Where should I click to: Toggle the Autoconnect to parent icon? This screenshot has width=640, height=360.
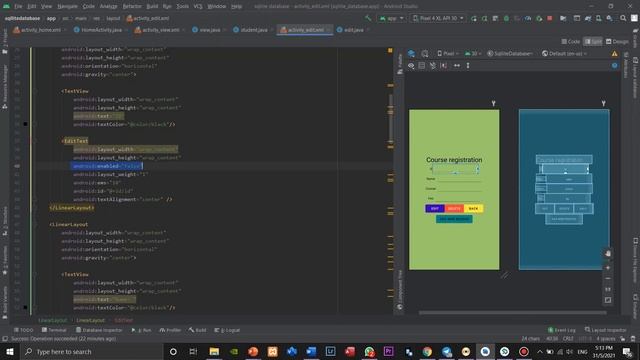(x=422, y=65)
